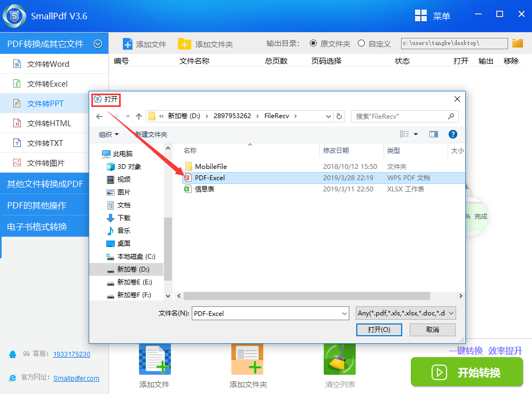
Task: Click the 取消 button
Action: click(432, 329)
